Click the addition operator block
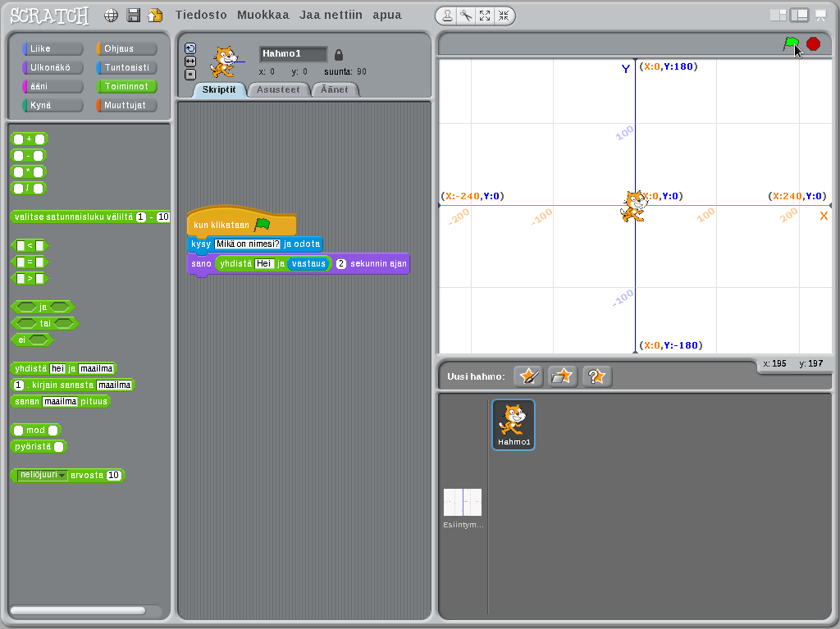Image resolution: width=840 pixels, height=629 pixels. [30, 139]
